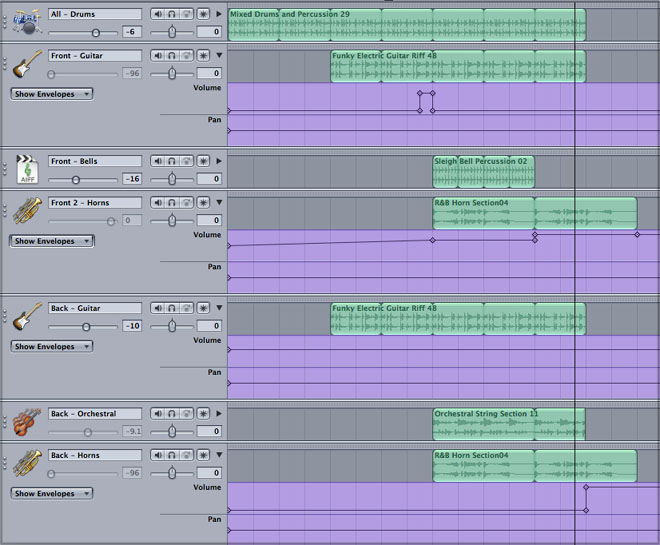Collapse envelopes triangle on Back - Horns track
This screenshot has height=545, width=660.
(x=219, y=456)
